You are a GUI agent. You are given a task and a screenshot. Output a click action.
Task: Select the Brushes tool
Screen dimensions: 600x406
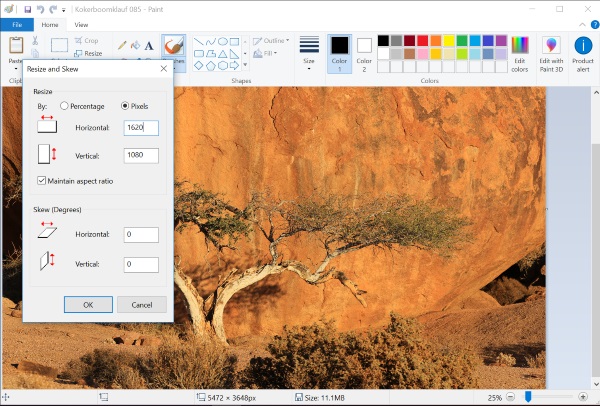tap(174, 46)
